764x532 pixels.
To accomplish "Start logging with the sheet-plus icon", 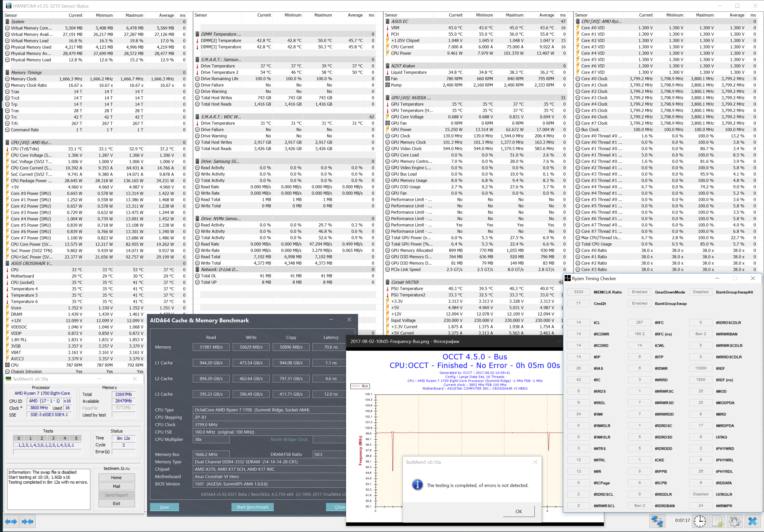I will click(x=717, y=521).
